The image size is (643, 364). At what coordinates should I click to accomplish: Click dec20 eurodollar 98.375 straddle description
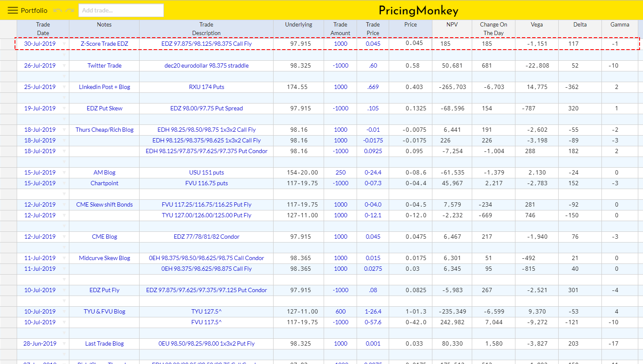click(x=206, y=65)
